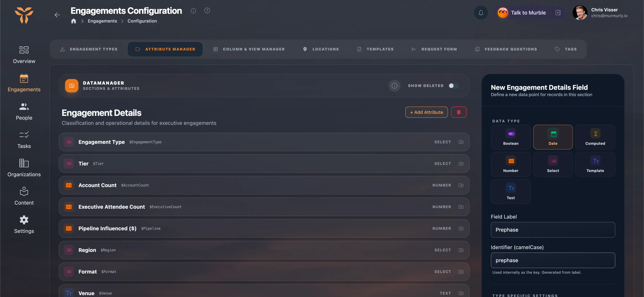Viewport: 644px width, 297px height.
Task: Choose the Number data type
Action: pos(511,165)
